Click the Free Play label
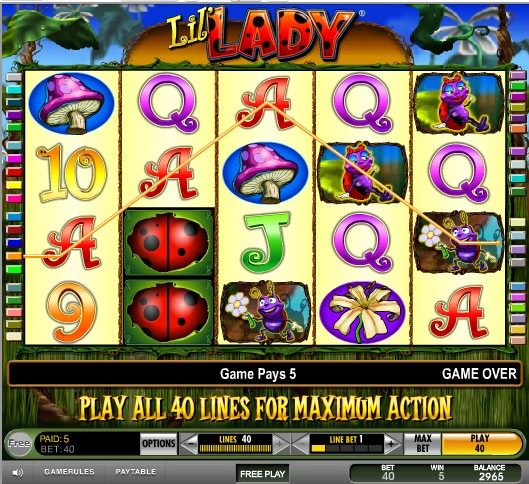Viewport: 529px width, 484px height. [262, 474]
